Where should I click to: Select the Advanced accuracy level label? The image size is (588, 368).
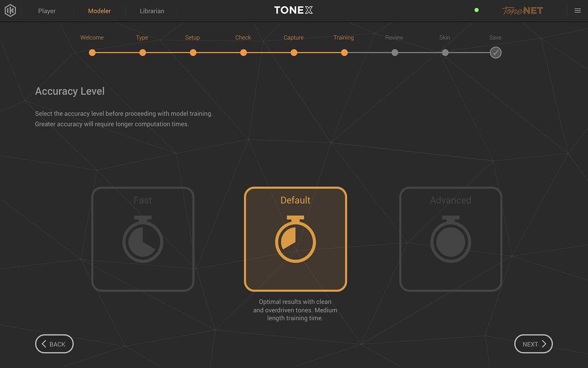pos(450,200)
